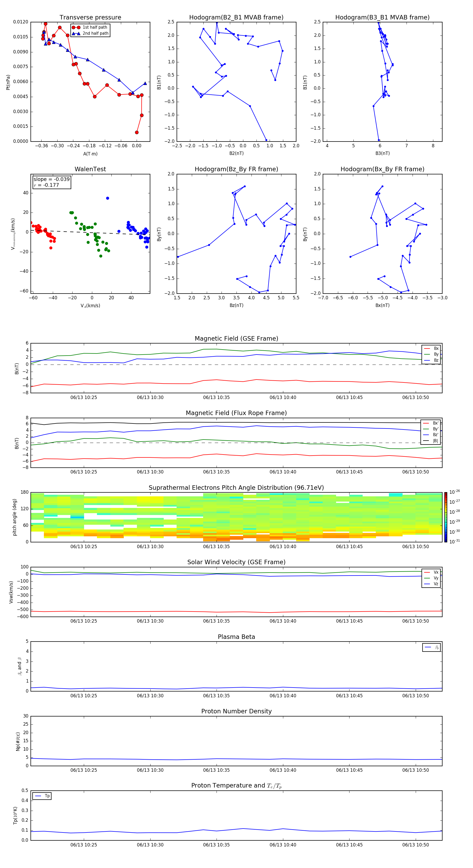473x868 pixels.
Task: Click the 'Bx'' entry in flux rope legend
Action: [431, 423]
